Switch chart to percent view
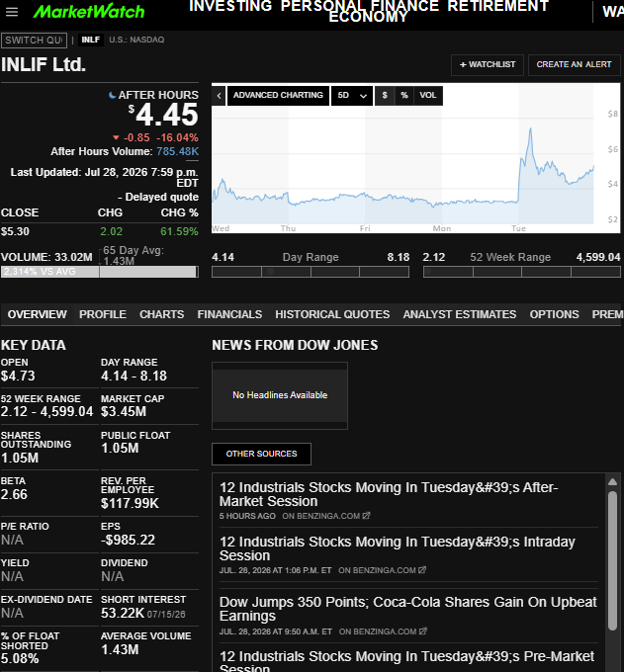Screen dimensions: 624x672 tap(404, 95)
